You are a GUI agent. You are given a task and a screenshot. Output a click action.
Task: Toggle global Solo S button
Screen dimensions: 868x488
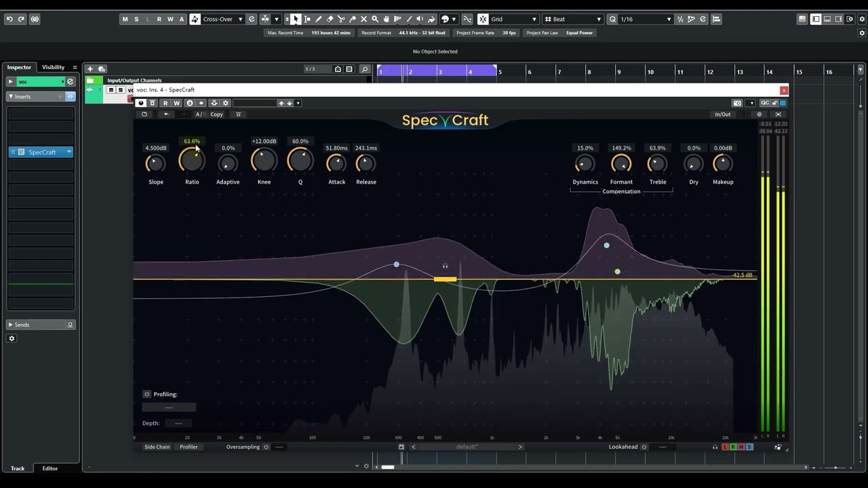point(136,19)
